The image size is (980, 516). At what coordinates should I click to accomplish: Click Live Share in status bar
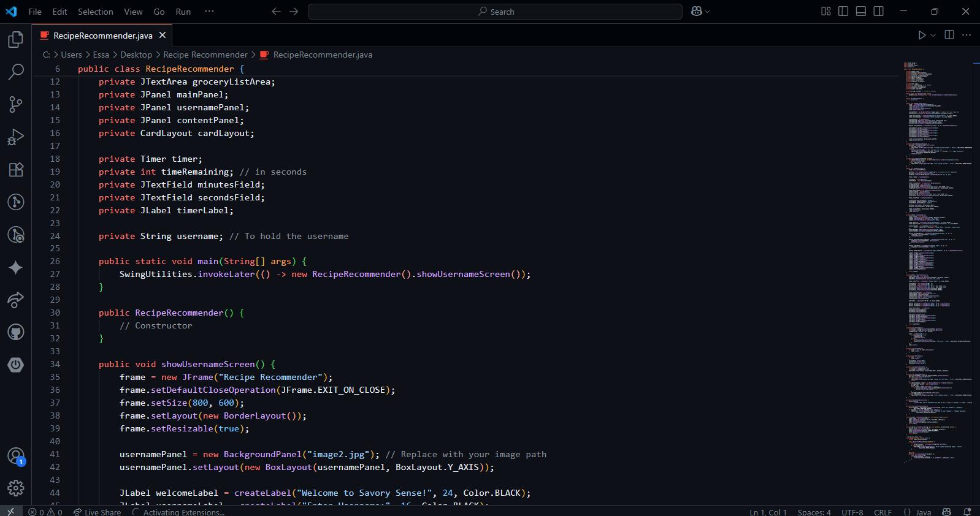pos(97,512)
